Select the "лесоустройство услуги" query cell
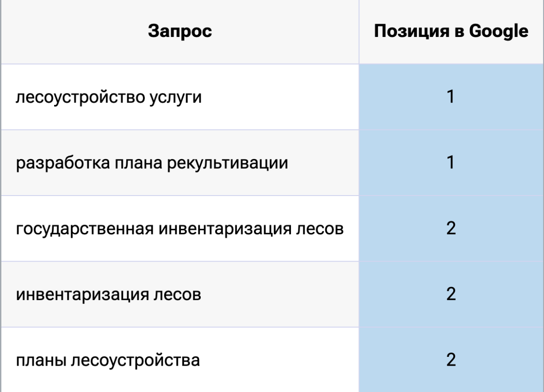Viewport: 544px width, 392px height. 109,98
